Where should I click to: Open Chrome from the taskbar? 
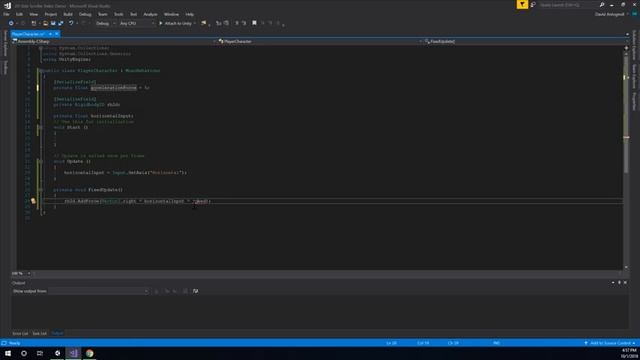point(89,353)
